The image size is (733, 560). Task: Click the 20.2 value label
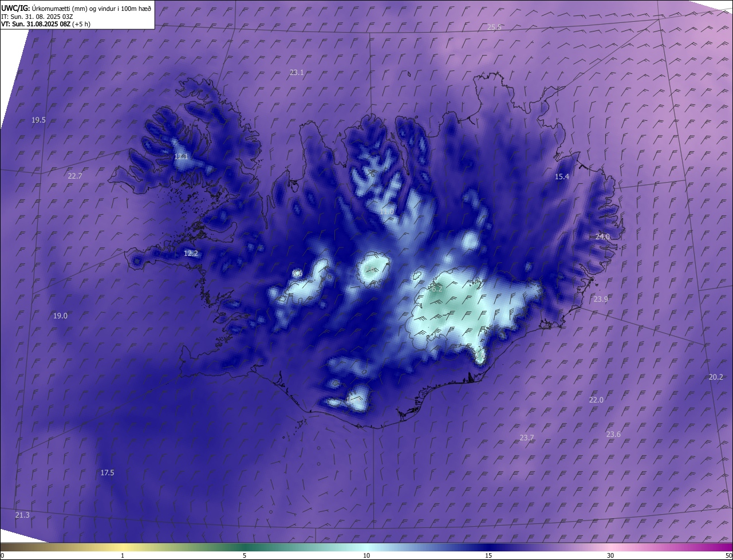[716, 377]
